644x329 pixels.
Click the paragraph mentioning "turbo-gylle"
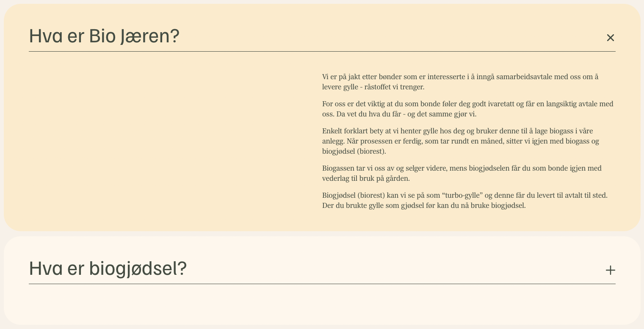[x=464, y=200]
